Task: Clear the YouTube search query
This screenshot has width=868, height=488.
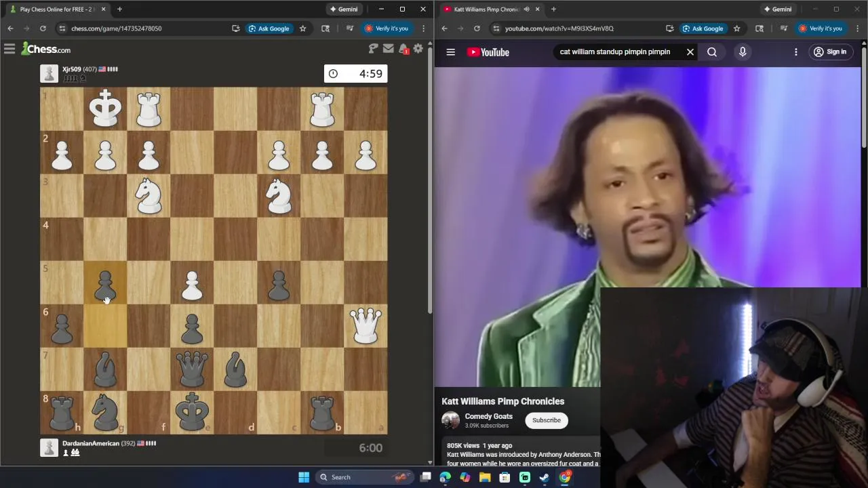Action: 690,52
